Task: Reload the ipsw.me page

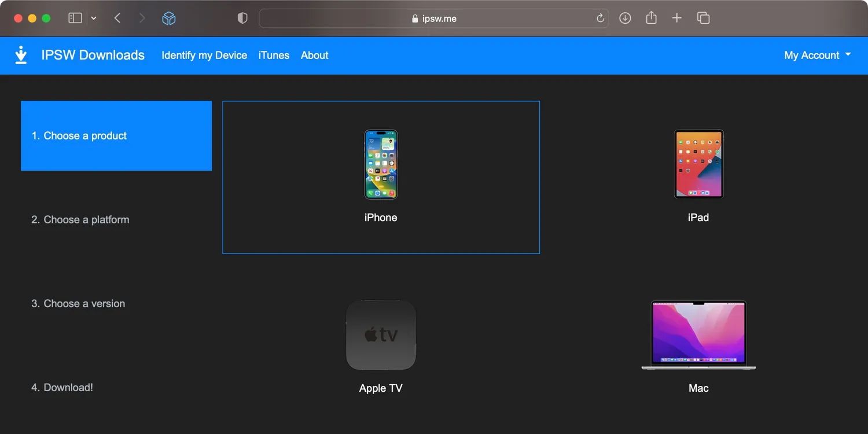Action: coord(600,19)
